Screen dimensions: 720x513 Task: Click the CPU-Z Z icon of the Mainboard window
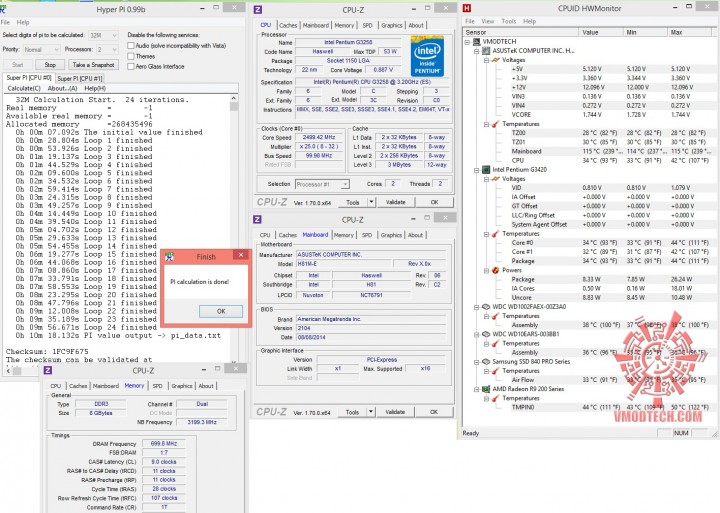tap(258, 220)
